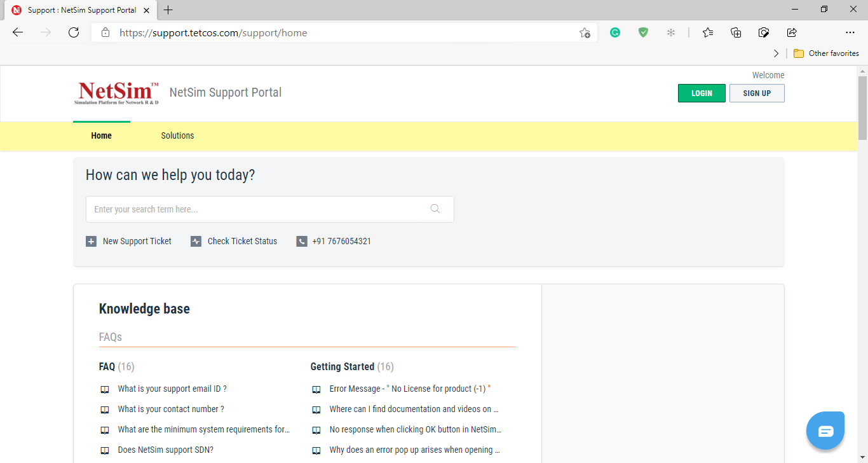Open the green shield extension icon

(x=643, y=32)
